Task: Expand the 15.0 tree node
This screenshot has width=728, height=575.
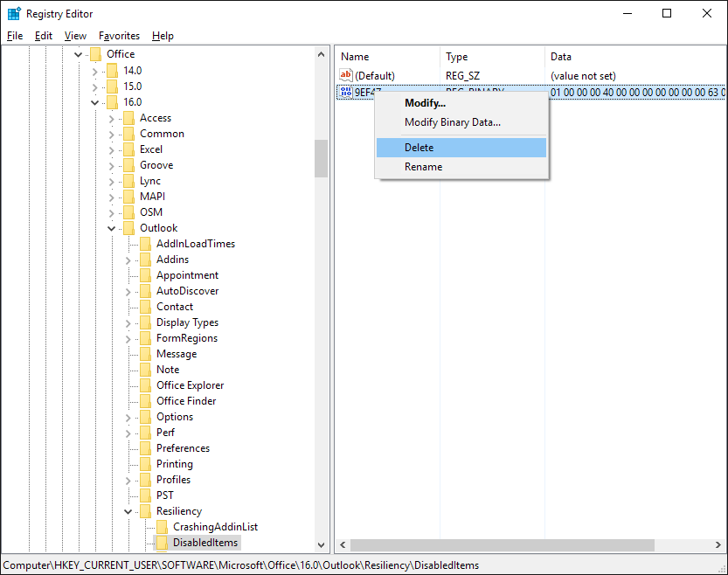Action: point(94,87)
